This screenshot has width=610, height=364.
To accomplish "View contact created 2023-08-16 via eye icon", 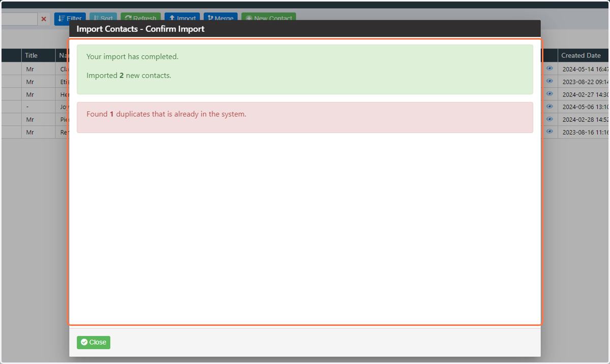I will point(550,131).
